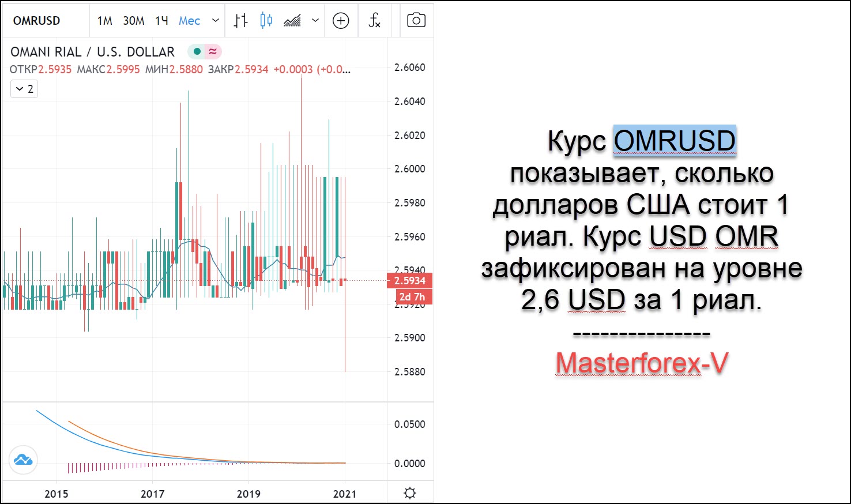Image resolution: width=851 pixels, height=504 pixels.
Task: Click the ЗАКР 2.5934 close value
Action: [238, 69]
